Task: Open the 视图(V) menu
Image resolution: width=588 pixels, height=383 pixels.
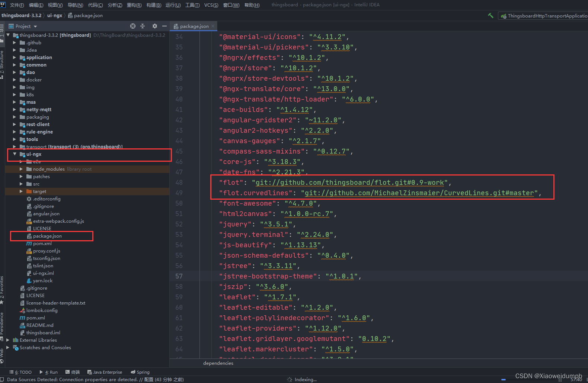Action: [55, 5]
